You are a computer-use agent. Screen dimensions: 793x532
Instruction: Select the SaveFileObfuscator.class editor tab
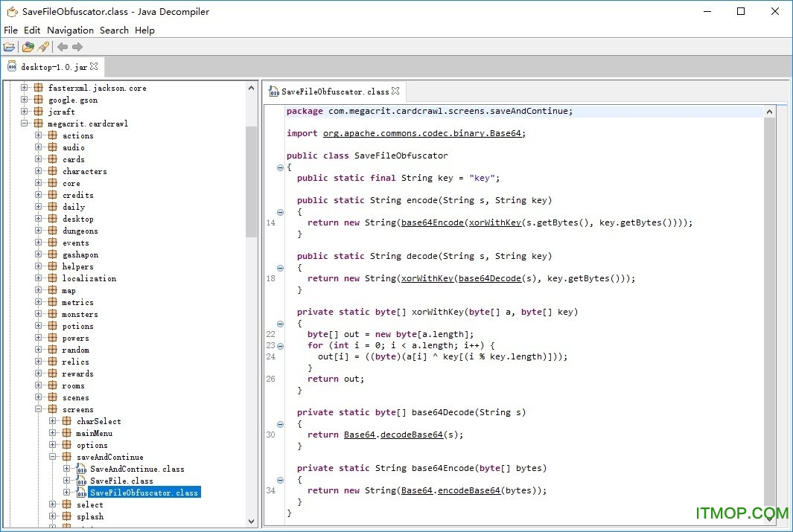[x=335, y=92]
